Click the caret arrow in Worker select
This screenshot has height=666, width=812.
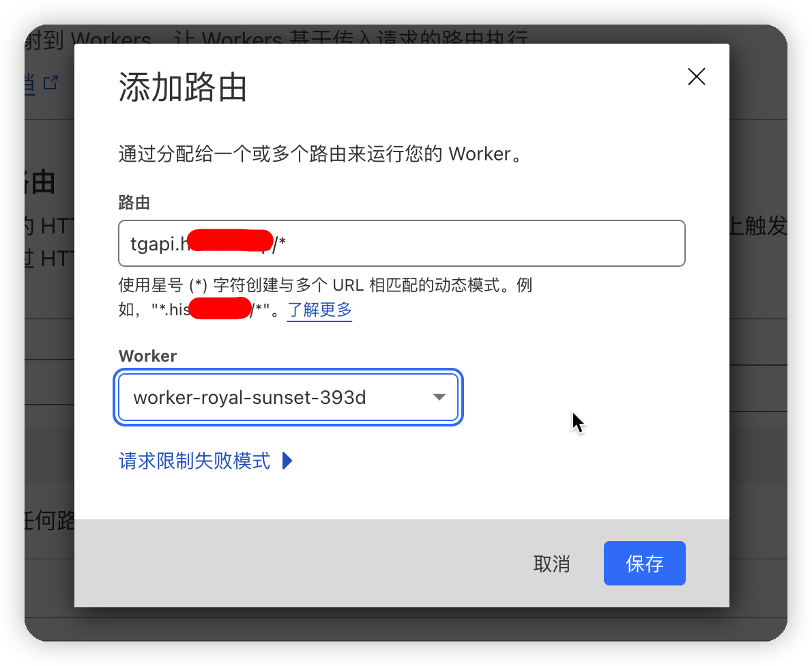pyautogui.click(x=439, y=397)
